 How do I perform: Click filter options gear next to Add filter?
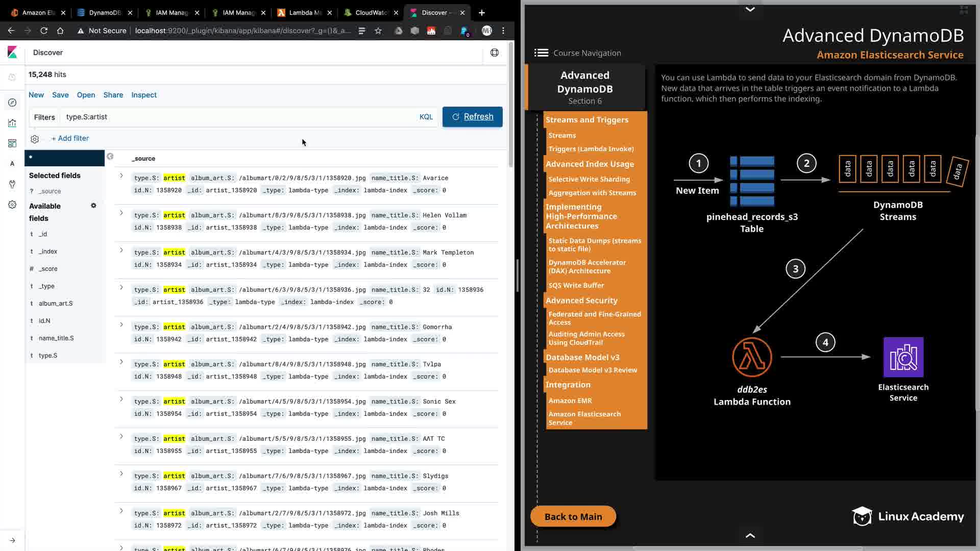point(35,139)
